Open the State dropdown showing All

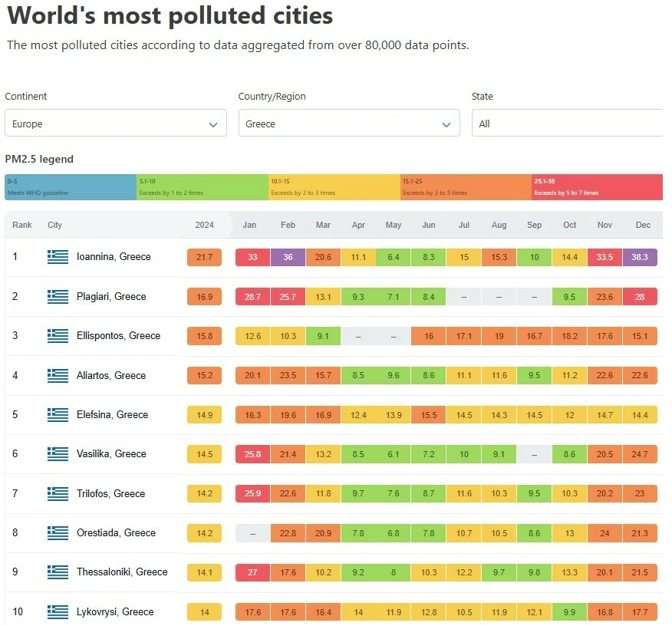click(x=568, y=124)
